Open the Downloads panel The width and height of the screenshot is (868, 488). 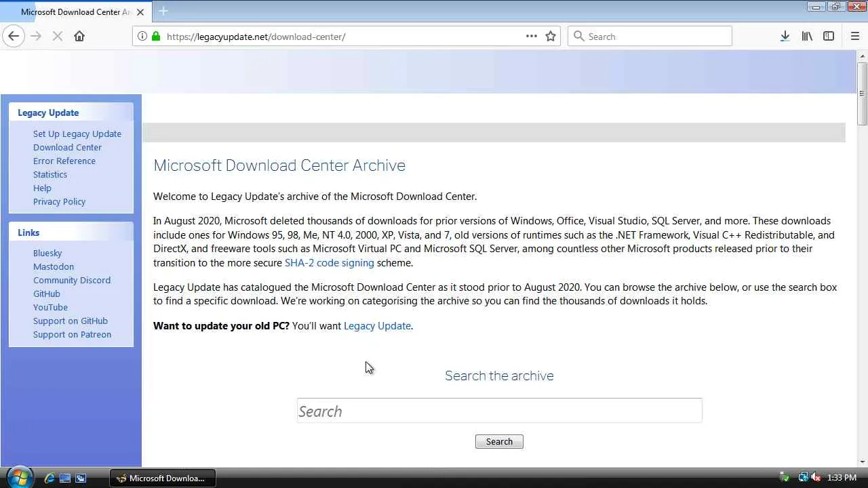[785, 37]
